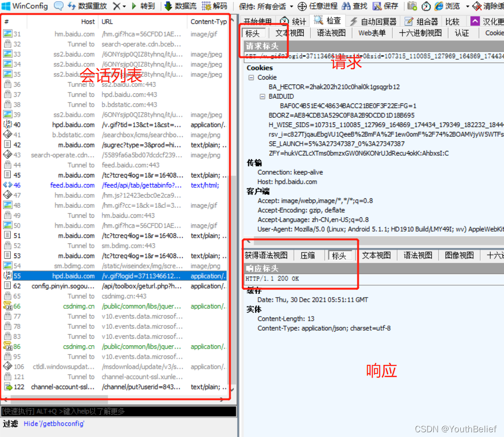Click the WinConfig Windows logo icon
The height and width of the screenshot is (437, 504).
[x=6, y=6]
